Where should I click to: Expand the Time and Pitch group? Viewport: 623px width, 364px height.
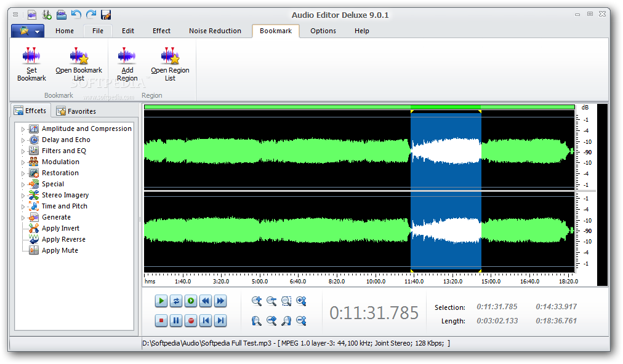(23, 207)
